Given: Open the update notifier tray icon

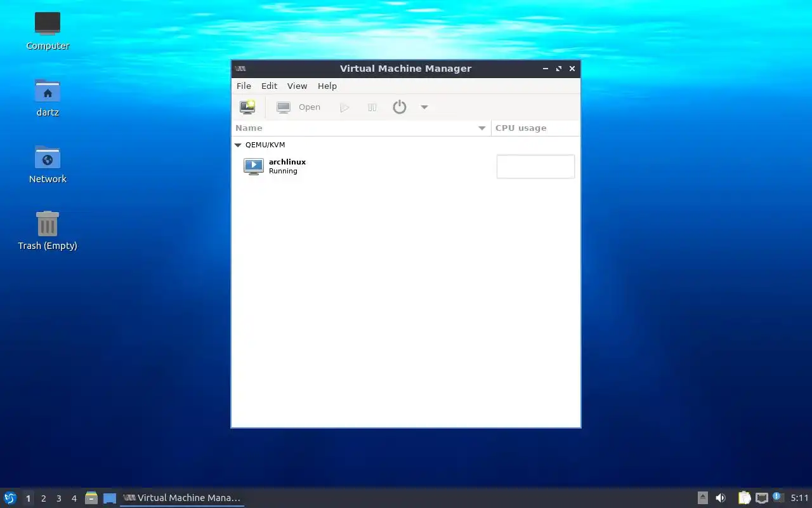Looking at the screenshot, I should point(778,497).
